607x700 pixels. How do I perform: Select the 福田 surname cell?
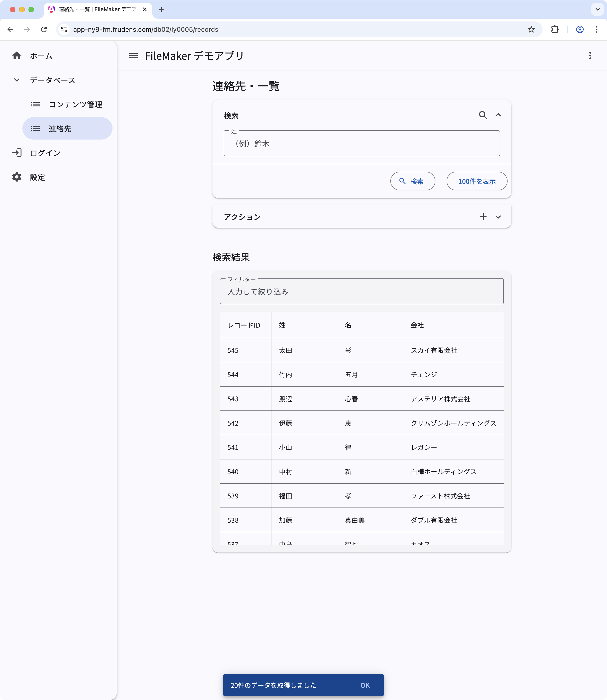coord(286,496)
